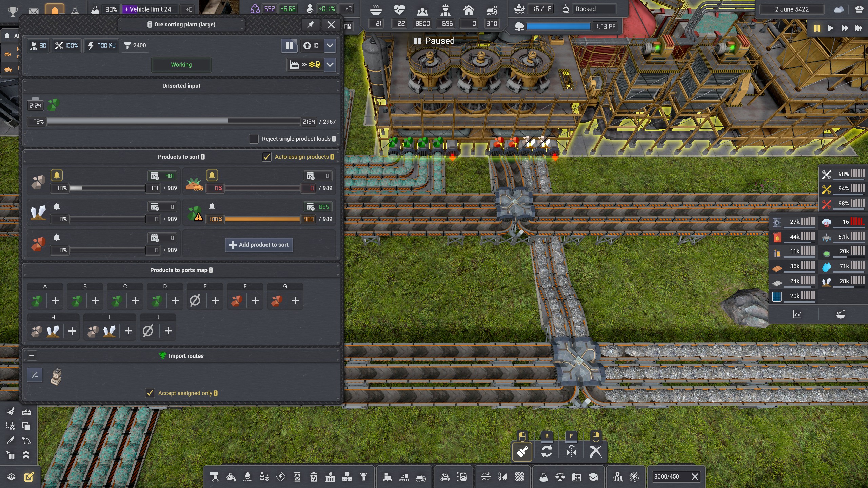Image resolution: width=868 pixels, height=488 pixels.
Task: Click the unsorted input 72% bar
Action: 173,121
